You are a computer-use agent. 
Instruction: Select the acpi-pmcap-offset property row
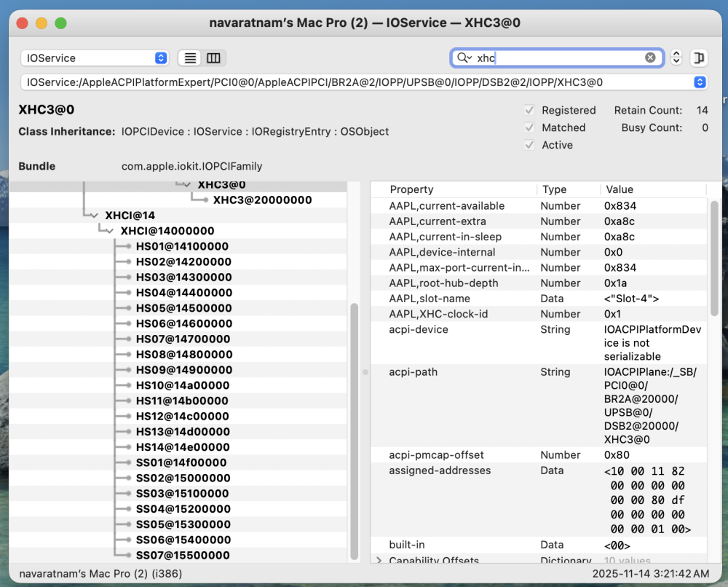click(539, 454)
